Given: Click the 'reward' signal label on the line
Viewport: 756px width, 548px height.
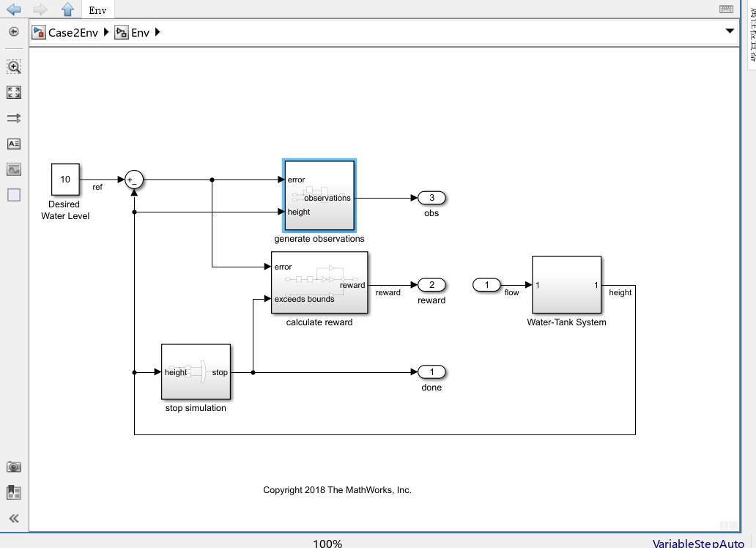Looking at the screenshot, I should [x=388, y=292].
